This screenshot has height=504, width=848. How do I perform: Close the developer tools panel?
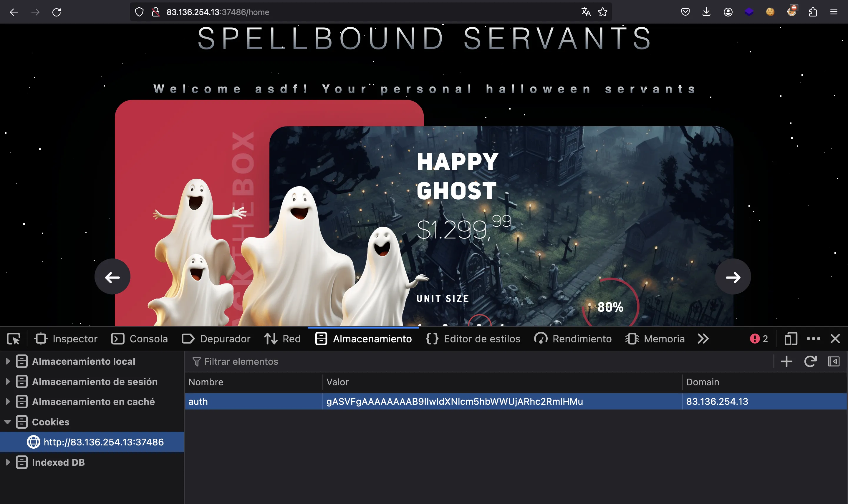[x=835, y=339]
